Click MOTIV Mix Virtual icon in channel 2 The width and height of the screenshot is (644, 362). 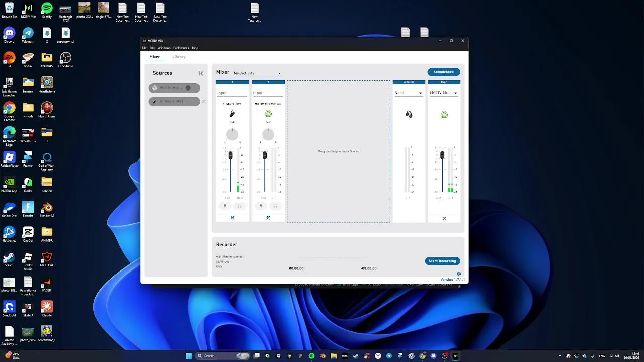268,114
